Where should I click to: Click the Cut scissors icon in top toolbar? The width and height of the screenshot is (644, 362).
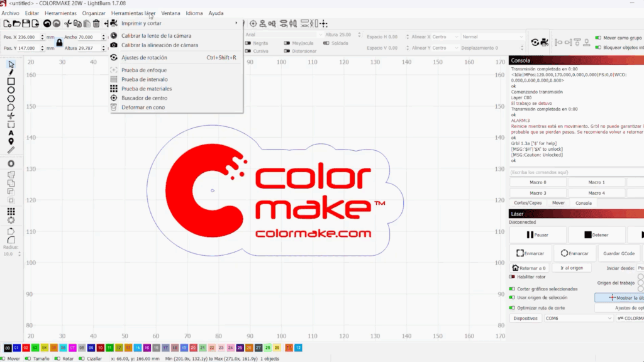coord(68,23)
